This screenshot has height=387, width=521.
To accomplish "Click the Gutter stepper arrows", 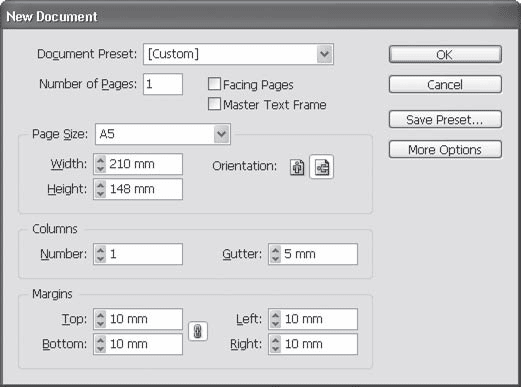I will [275, 254].
